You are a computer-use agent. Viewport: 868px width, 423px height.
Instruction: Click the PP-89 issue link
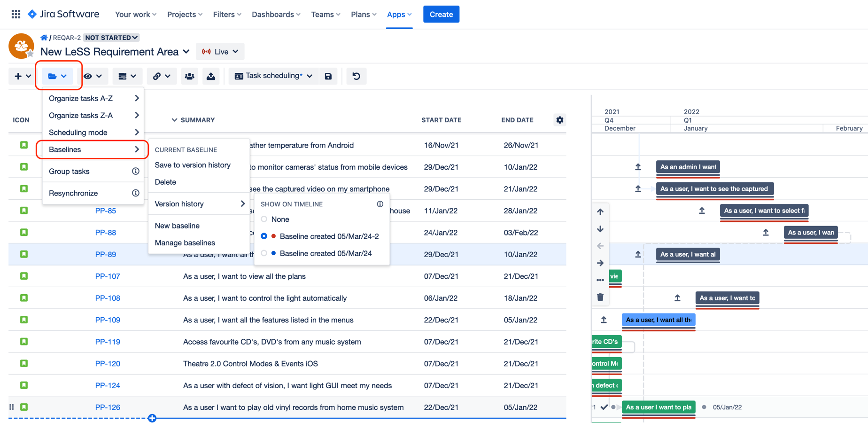[106, 254]
